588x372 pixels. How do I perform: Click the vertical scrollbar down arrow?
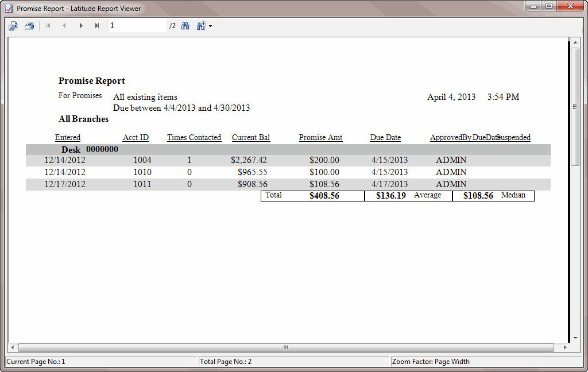(575, 339)
